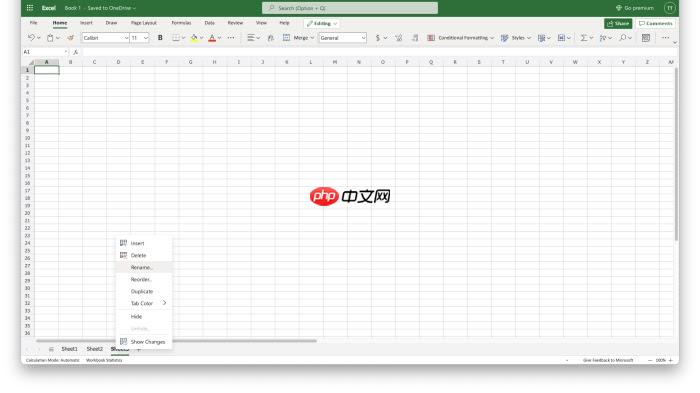Click the Search box in title bar

click(x=350, y=8)
